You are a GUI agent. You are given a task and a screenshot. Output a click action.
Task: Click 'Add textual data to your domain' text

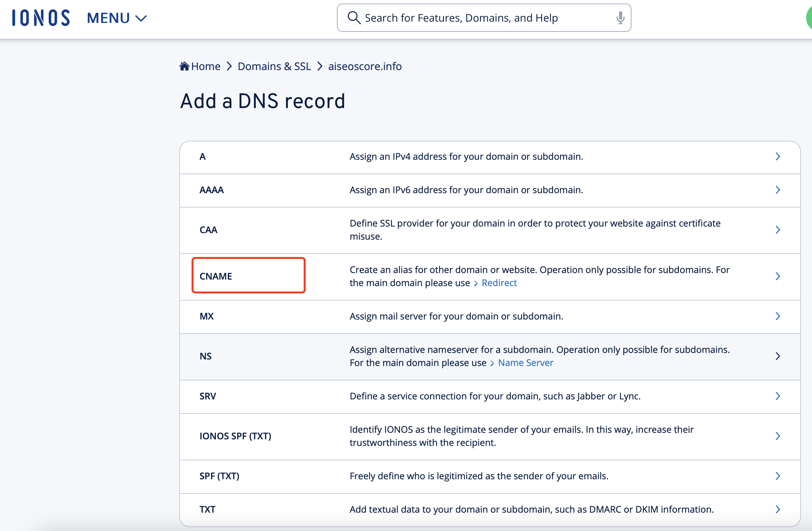[x=532, y=509]
